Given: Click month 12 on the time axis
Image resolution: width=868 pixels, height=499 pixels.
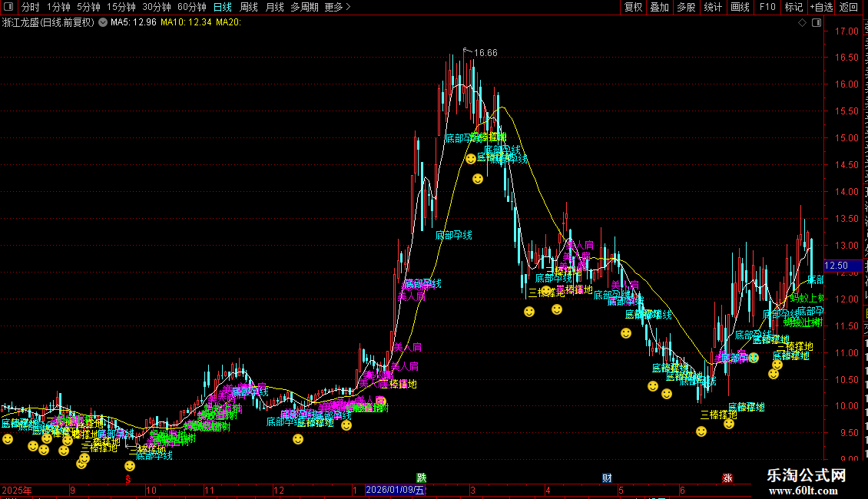Looking at the screenshot, I should 278,490.
